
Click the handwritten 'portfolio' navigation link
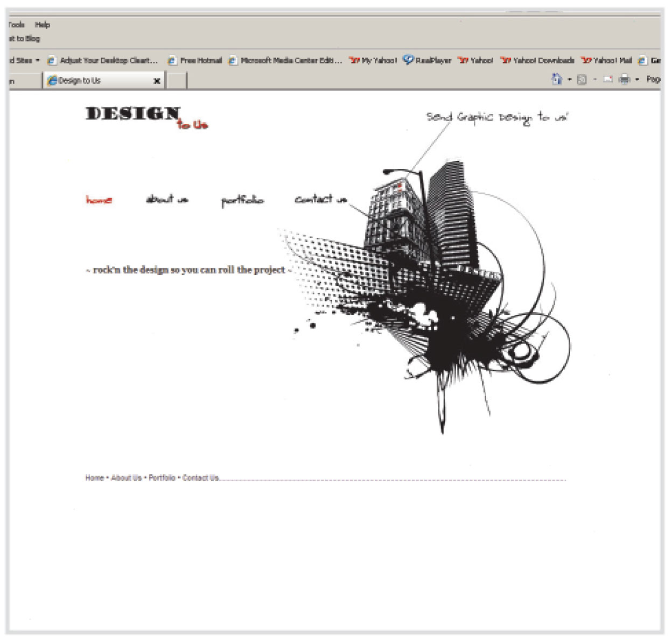pyautogui.click(x=242, y=200)
